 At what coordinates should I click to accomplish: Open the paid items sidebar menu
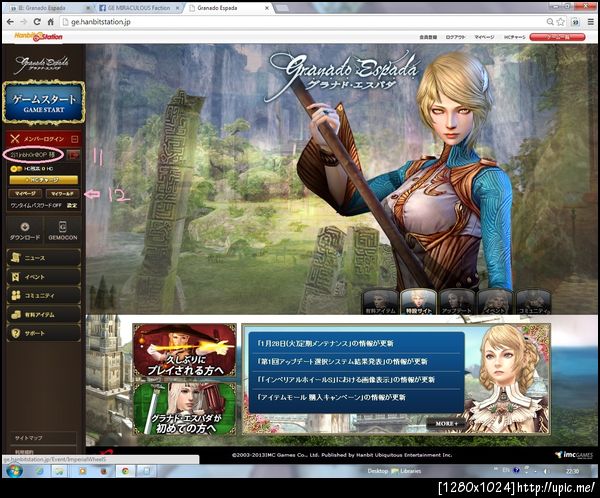[44, 315]
